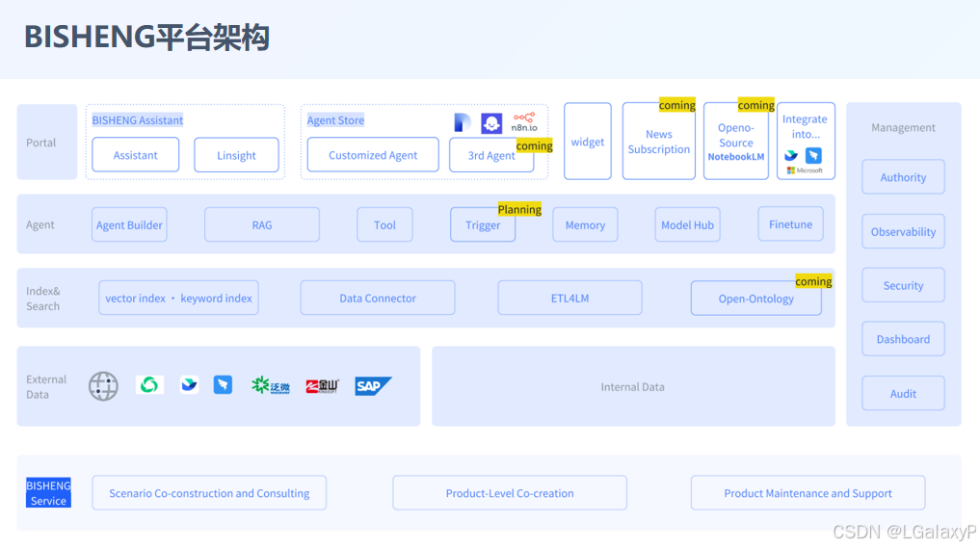The image size is (980, 549).
Task: Open the Assistant box
Action: (x=136, y=155)
